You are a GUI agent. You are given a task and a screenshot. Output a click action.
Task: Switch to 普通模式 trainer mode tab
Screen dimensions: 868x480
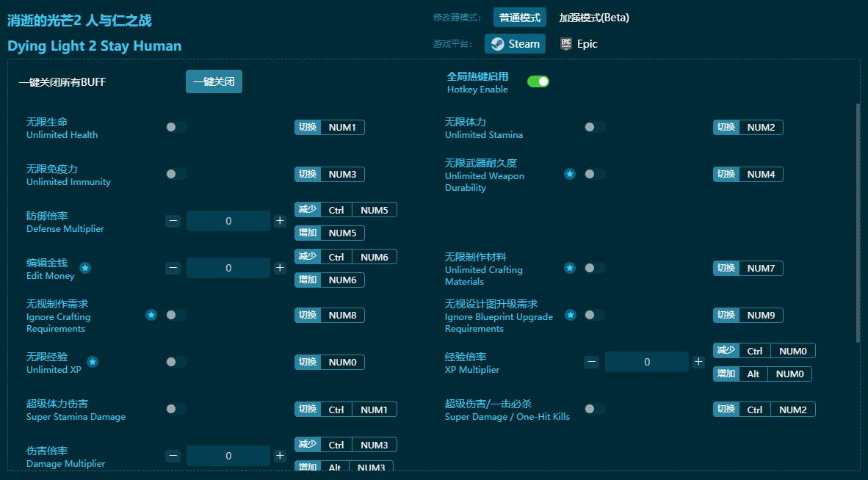520,18
